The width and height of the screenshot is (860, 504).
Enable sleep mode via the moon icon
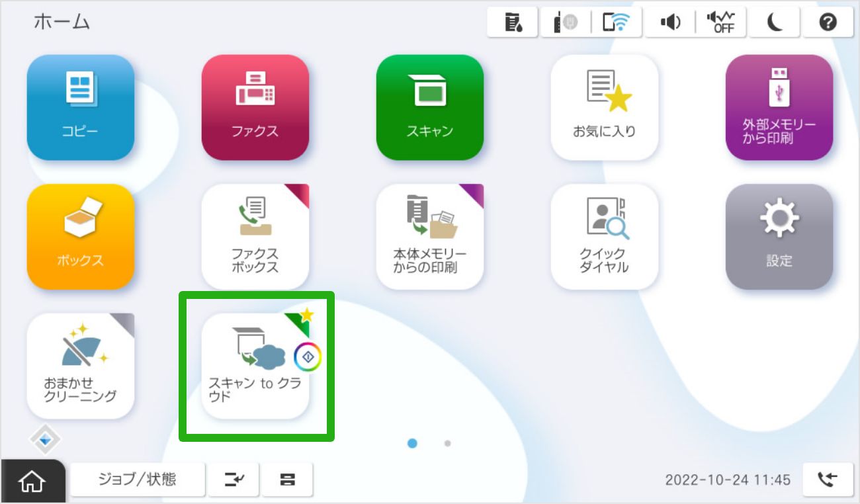click(x=774, y=22)
